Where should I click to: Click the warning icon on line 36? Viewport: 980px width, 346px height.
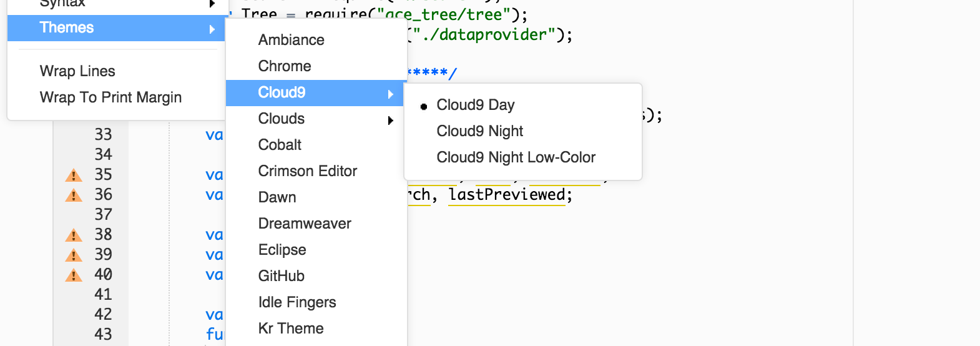74,195
